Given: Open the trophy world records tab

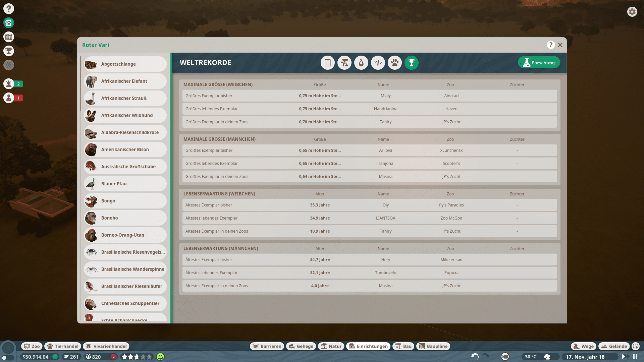Looking at the screenshot, I should (x=411, y=63).
